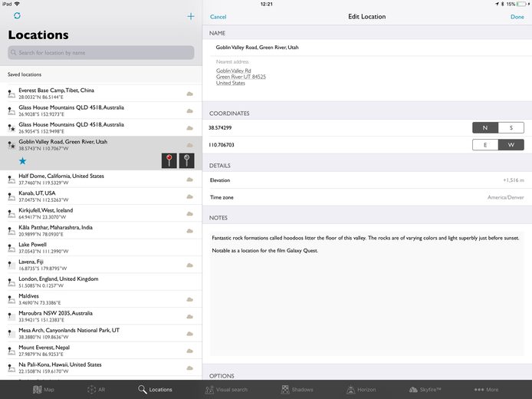
Task: Tap the refresh locations icon
Action: click(17, 15)
